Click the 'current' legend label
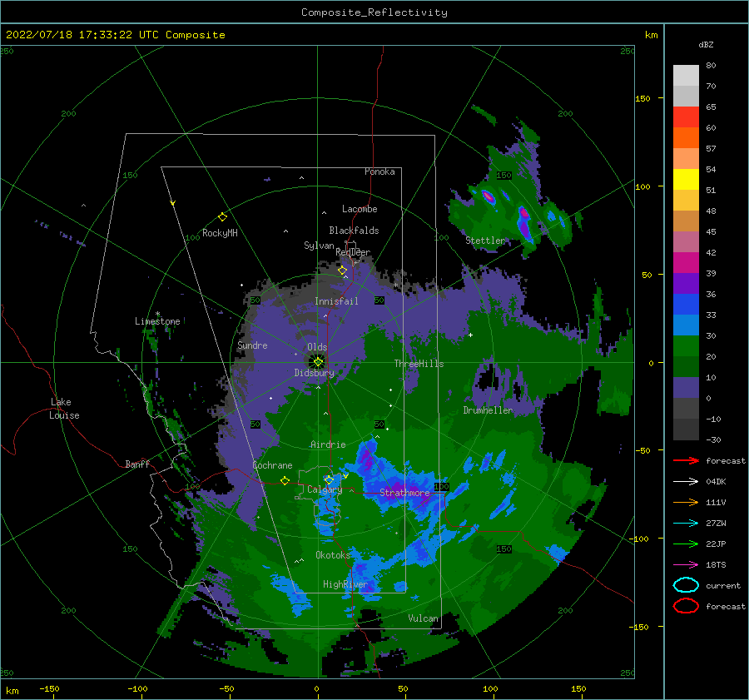Viewport: 749px width, 700px height. (x=723, y=586)
